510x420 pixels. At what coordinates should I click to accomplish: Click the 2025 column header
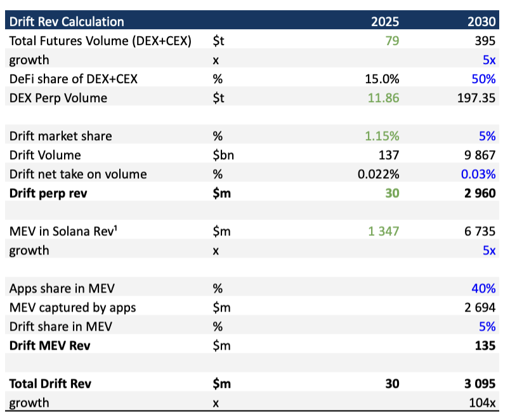point(385,22)
